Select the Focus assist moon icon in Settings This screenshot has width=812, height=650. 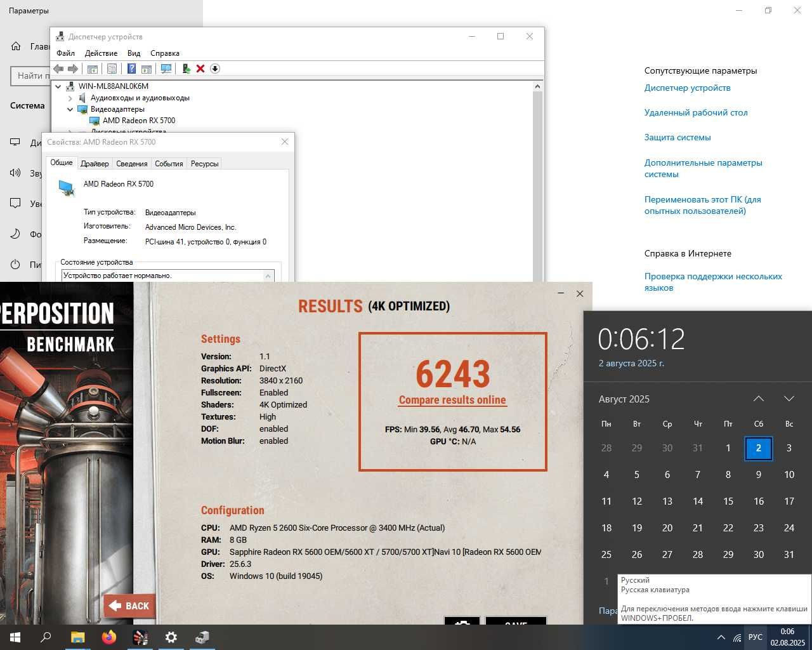click(x=16, y=234)
